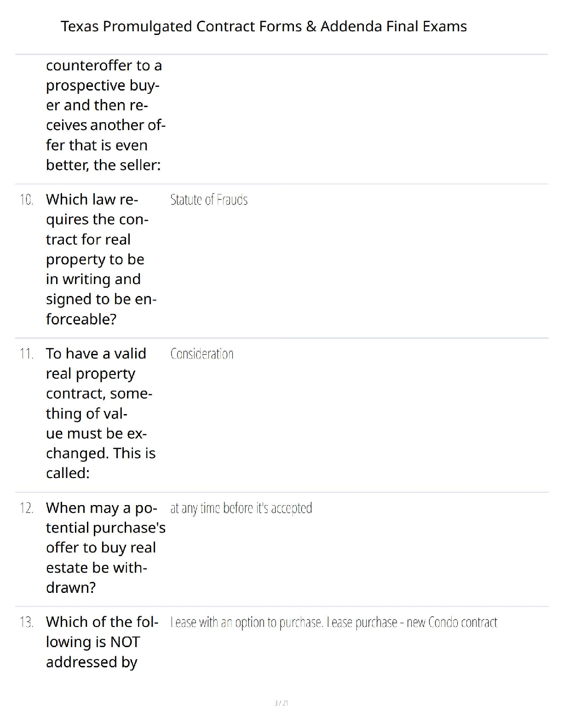Image resolution: width=563 pixels, height=728 pixels.
Task: Click question number 12
Action: pos(27,508)
